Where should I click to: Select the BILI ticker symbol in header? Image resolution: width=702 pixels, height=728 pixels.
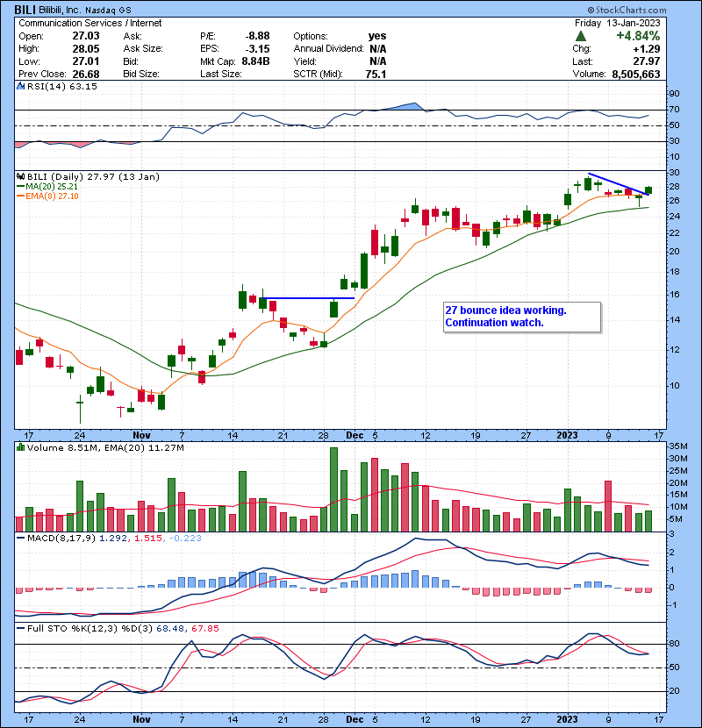pyautogui.click(x=26, y=8)
